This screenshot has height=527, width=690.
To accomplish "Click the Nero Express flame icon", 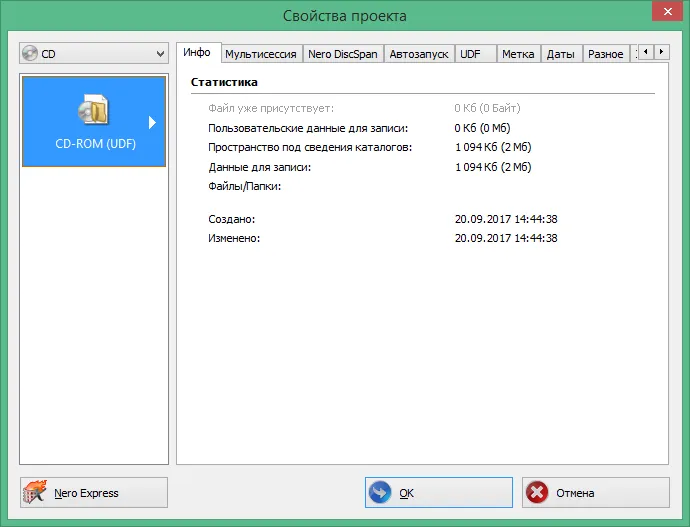I will 35,492.
